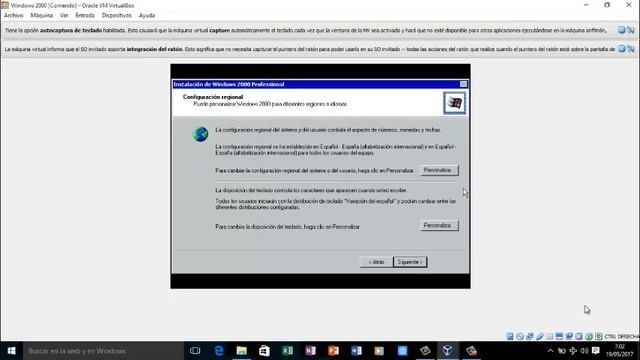Open Excel from the taskbar
This screenshot has width=640, height=360.
point(288,351)
